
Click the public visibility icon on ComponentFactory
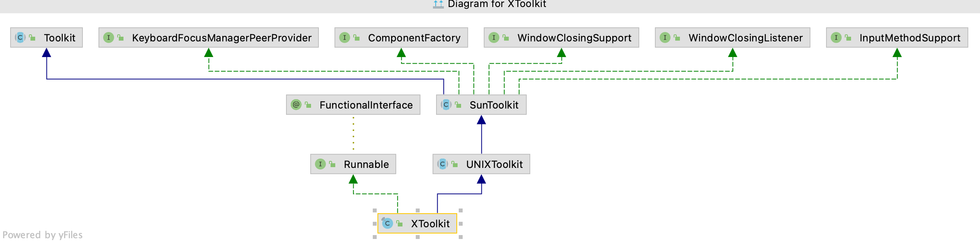[356, 38]
